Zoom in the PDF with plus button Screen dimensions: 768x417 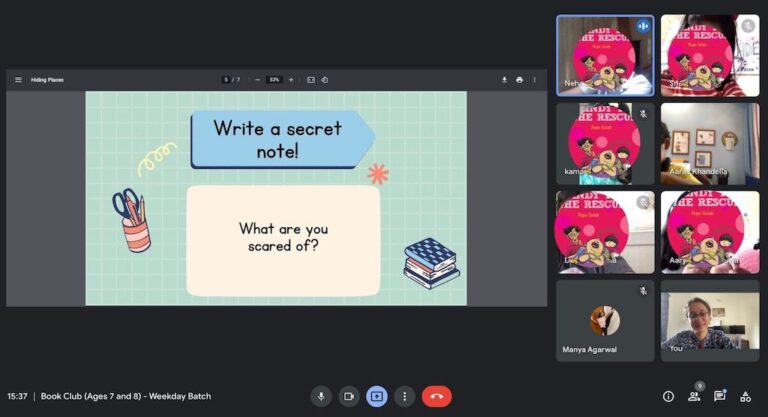pyautogui.click(x=291, y=80)
